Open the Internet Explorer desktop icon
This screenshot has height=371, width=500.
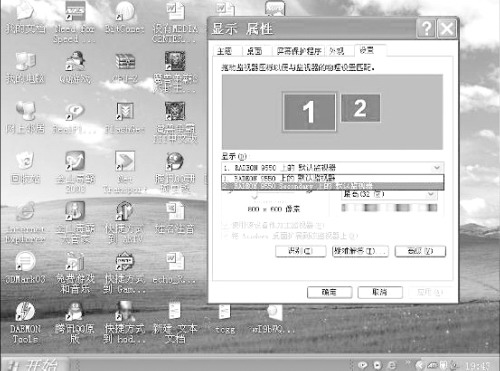tap(25, 222)
